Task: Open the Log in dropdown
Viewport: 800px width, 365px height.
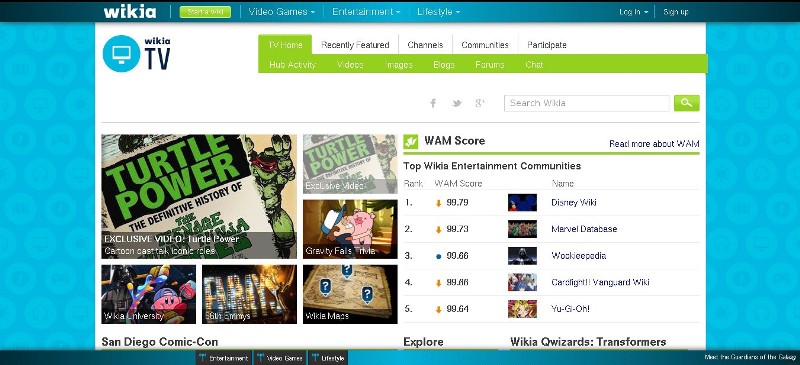Action: [x=634, y=12]
